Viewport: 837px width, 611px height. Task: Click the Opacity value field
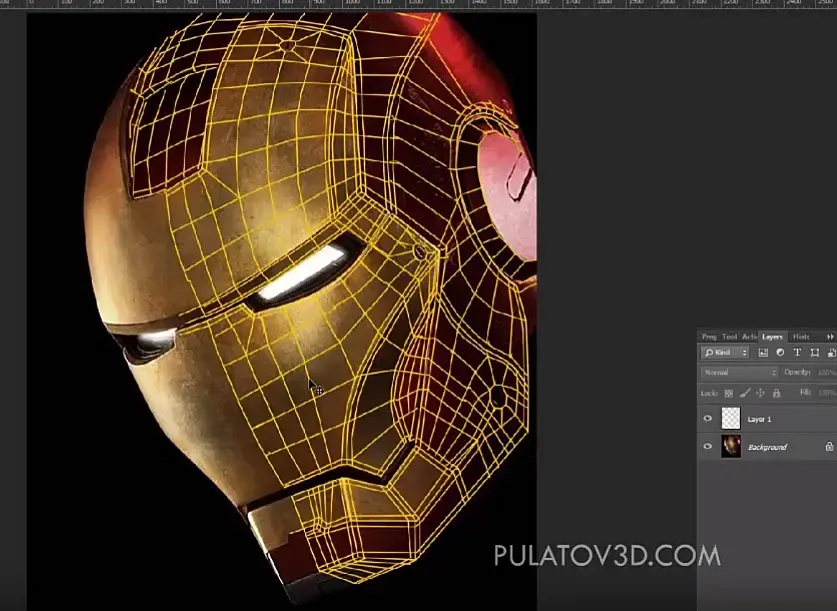click(x=827, y=372)
